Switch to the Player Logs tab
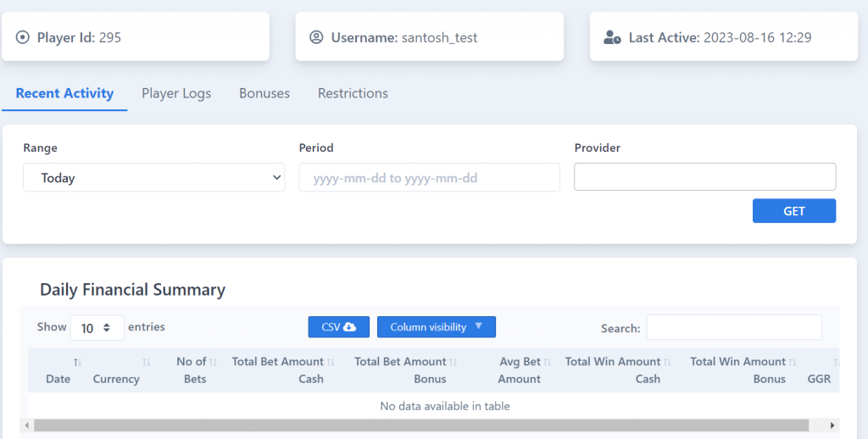This screenshot has width=868, height=439. (176, 93)
